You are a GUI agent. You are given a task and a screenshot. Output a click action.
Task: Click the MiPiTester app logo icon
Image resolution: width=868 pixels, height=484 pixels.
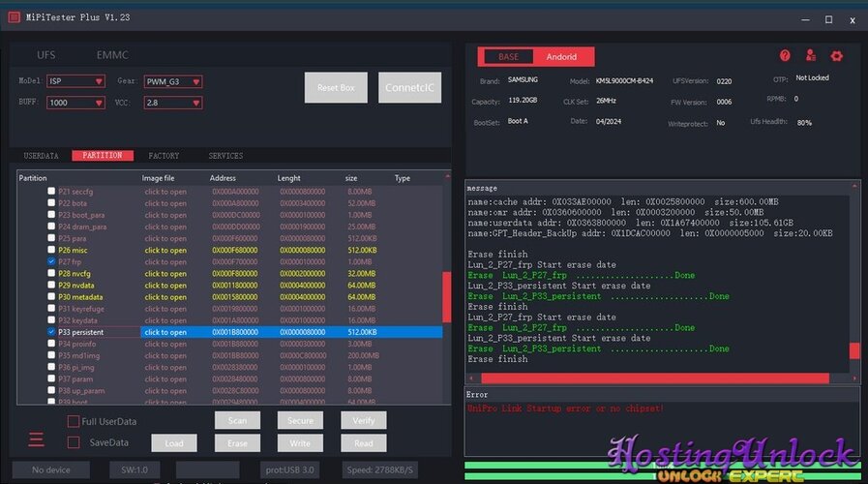(15, 17)
